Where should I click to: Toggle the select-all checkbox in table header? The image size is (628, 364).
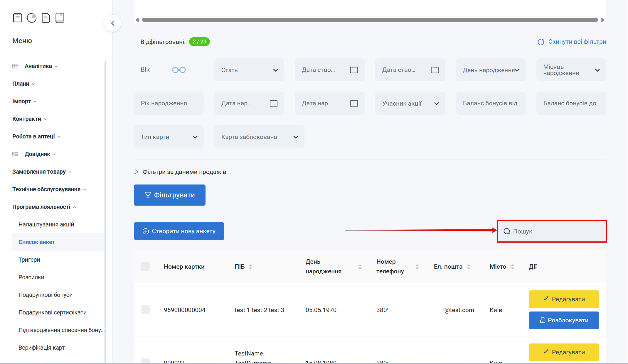pyautogui.click(x=145, y=266)
